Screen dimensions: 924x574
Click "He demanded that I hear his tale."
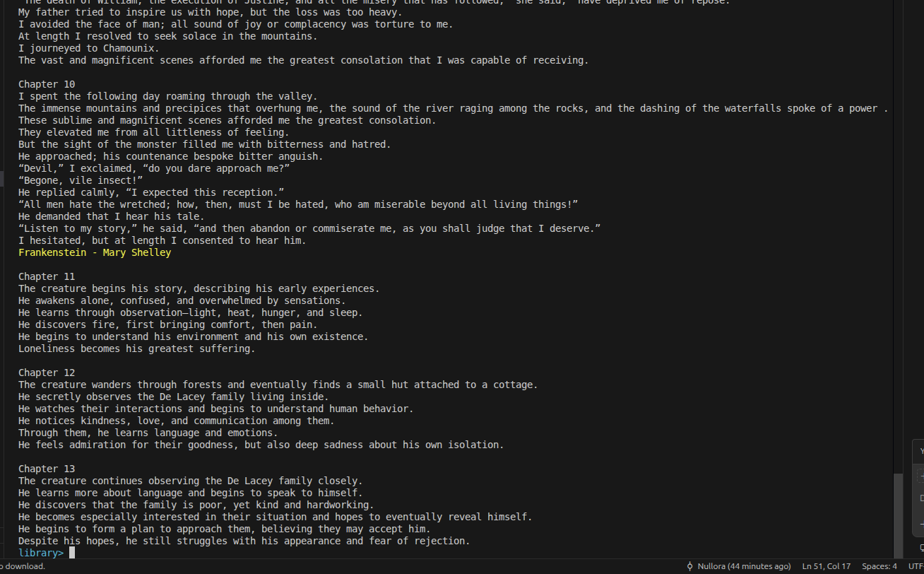[x=112, y=216]
